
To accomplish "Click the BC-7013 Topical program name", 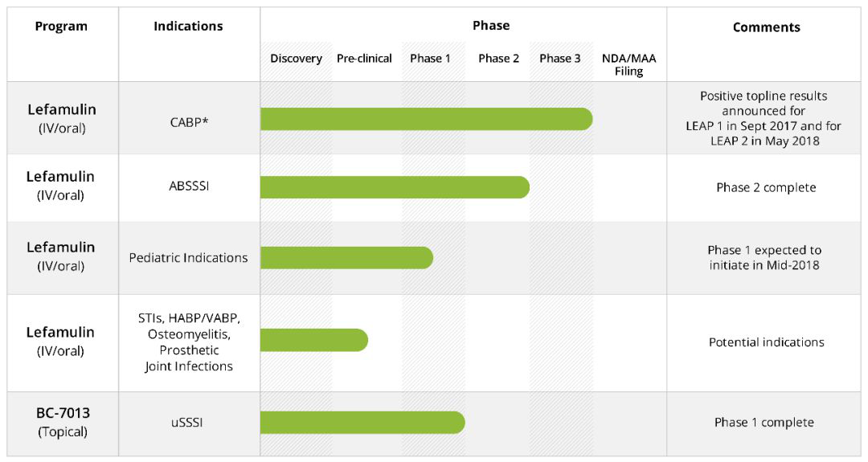I will pyautogui.click(x=63, y=422).
